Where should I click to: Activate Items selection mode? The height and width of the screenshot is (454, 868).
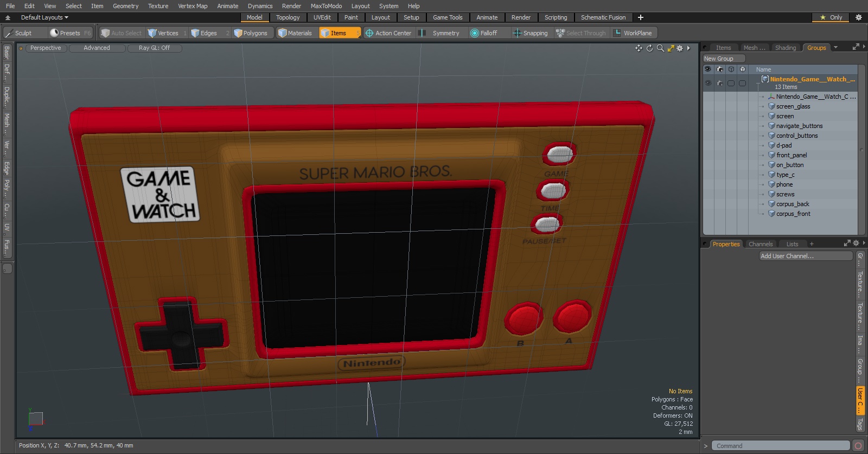coord(340,33)
